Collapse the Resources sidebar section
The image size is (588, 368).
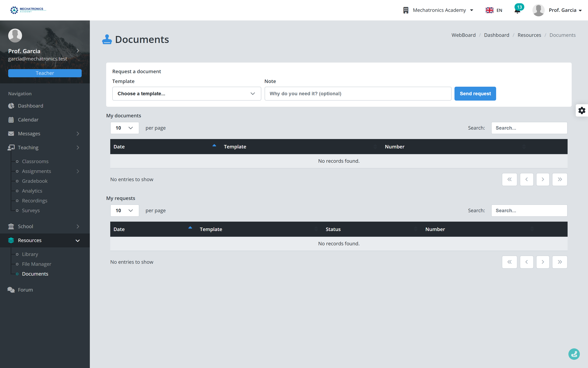(x=45, y=240)
